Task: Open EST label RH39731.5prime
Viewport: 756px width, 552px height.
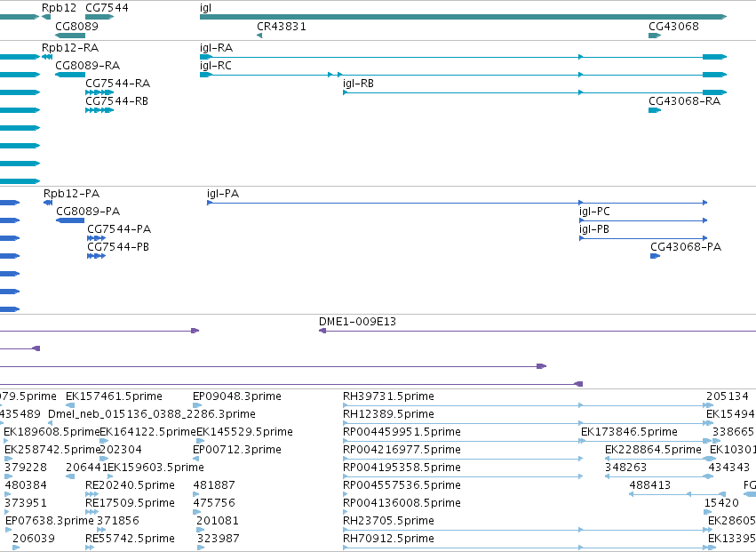Action: (388, 396)
